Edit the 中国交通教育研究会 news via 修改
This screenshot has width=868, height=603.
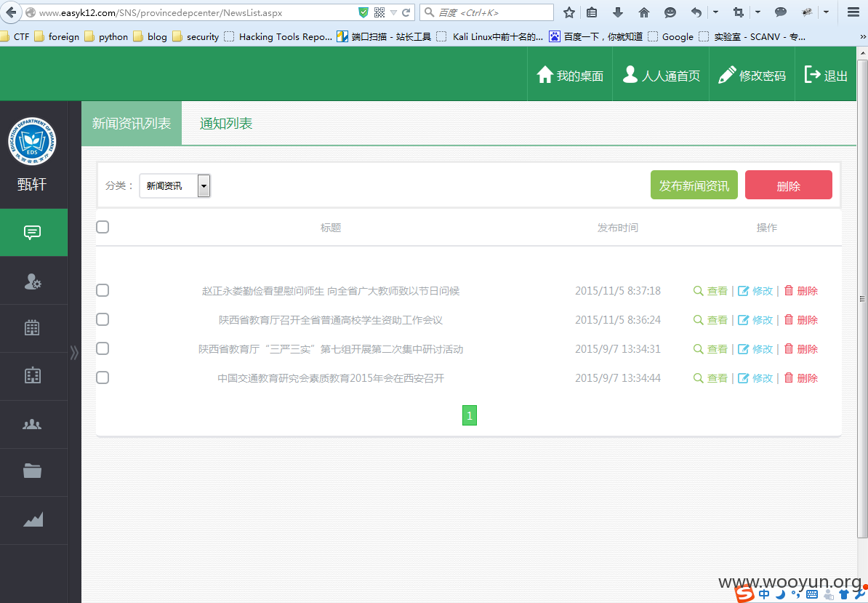pos(755,378)
